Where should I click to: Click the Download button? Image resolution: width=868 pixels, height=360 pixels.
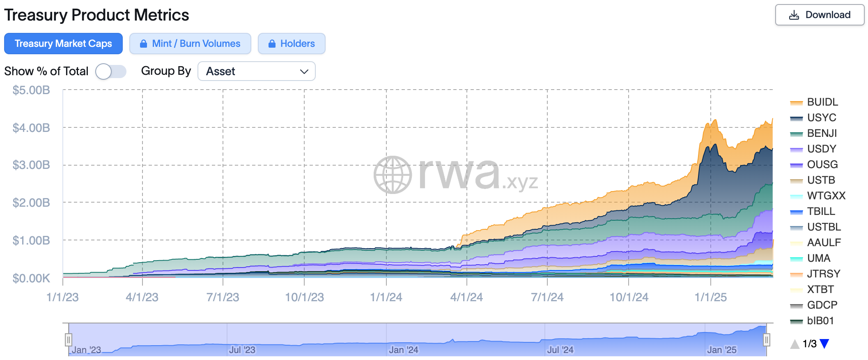(x=820, y=15)
